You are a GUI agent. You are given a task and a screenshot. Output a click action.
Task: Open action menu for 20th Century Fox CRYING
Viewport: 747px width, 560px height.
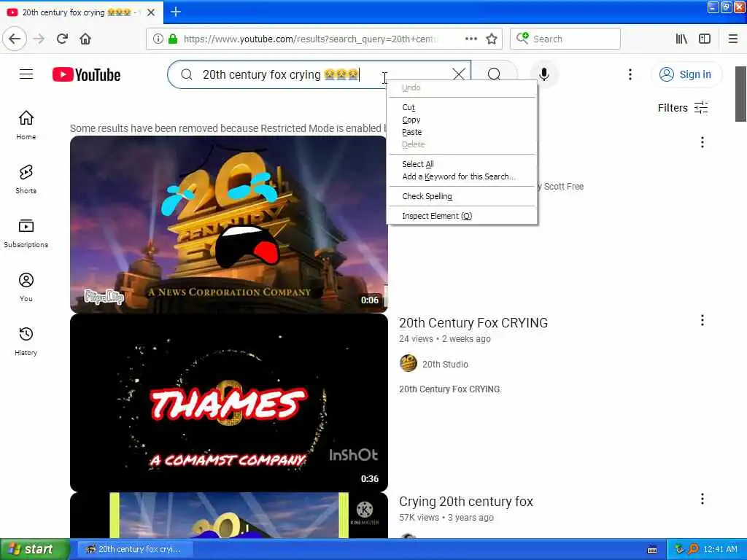(703, 321)
